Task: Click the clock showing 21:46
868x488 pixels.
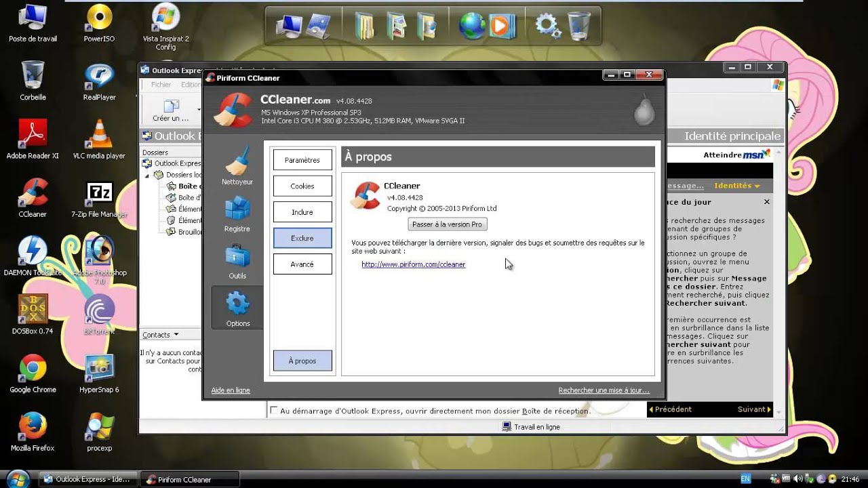Action: 850,479
